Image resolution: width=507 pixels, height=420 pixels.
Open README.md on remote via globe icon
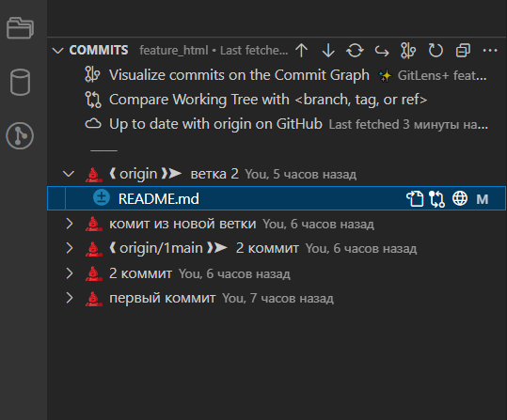[460, 198]
